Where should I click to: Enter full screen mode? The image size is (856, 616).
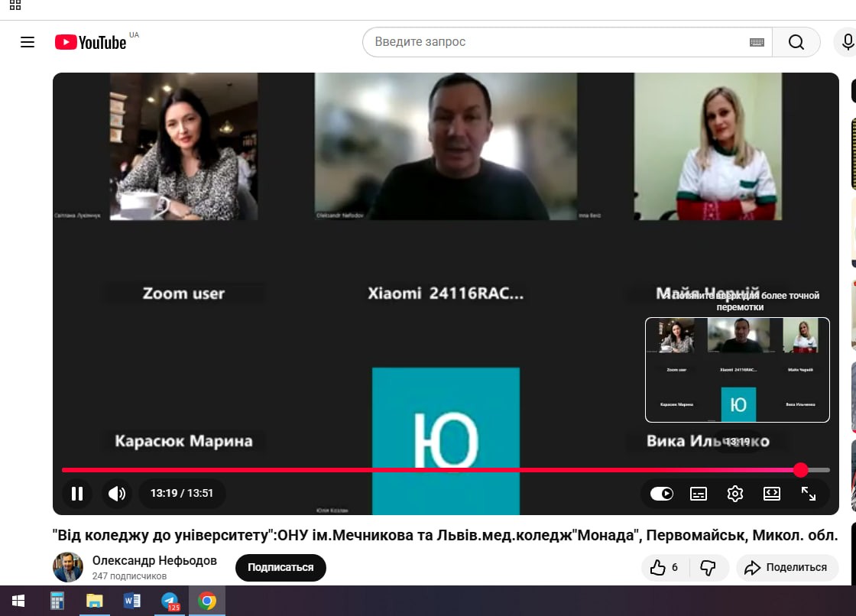tap(809, 494)
